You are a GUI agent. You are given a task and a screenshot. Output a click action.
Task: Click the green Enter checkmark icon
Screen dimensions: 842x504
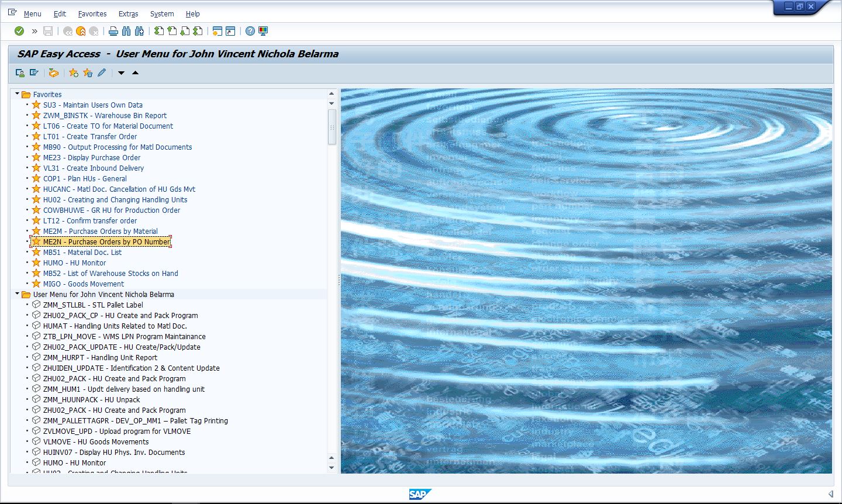click(x=19, y=31)
